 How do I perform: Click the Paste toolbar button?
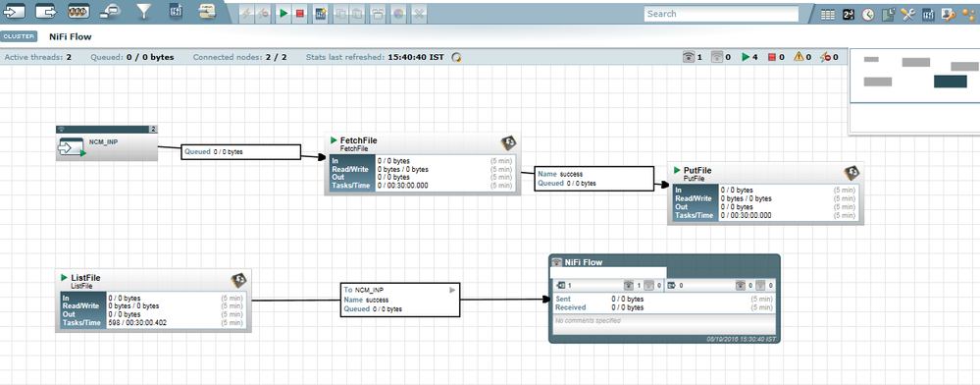pyautogui.click(x=357, y=14)
